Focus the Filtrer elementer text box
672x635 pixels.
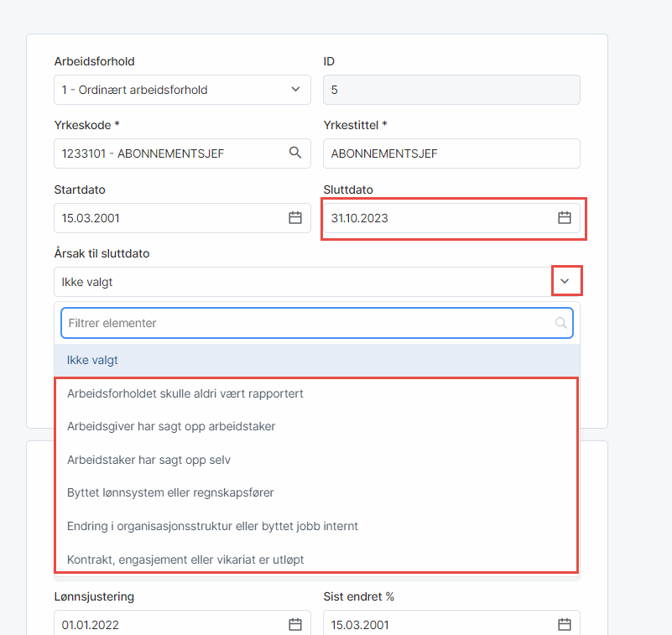pyautogui.click(x=302, y=323)
